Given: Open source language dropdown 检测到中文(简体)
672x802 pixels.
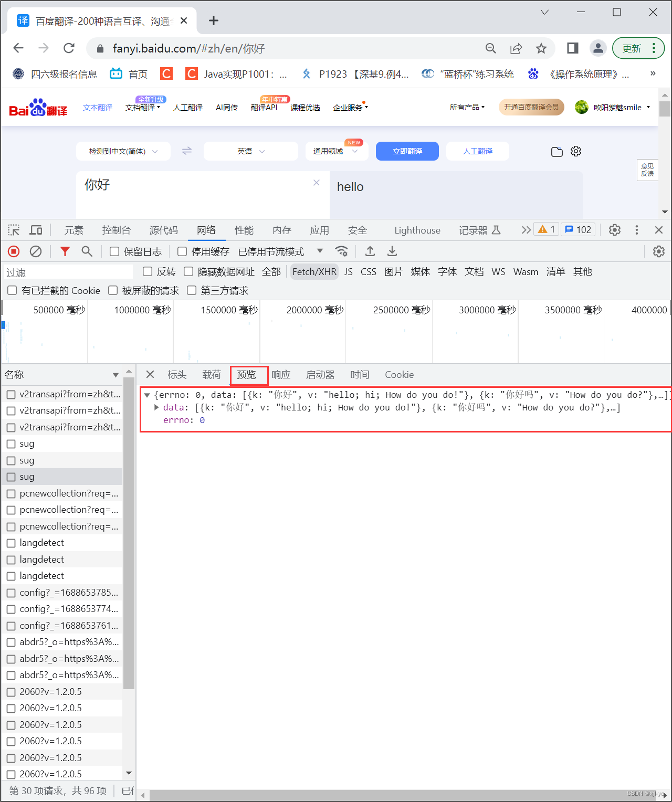Looking at the screenshot, I should click(x=123, y=151).
